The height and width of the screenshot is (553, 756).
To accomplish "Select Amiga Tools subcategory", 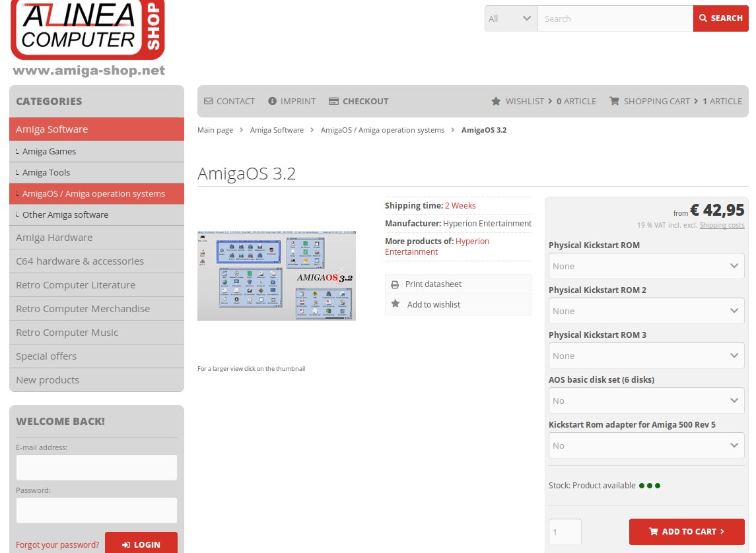I will tap(96, 172).
